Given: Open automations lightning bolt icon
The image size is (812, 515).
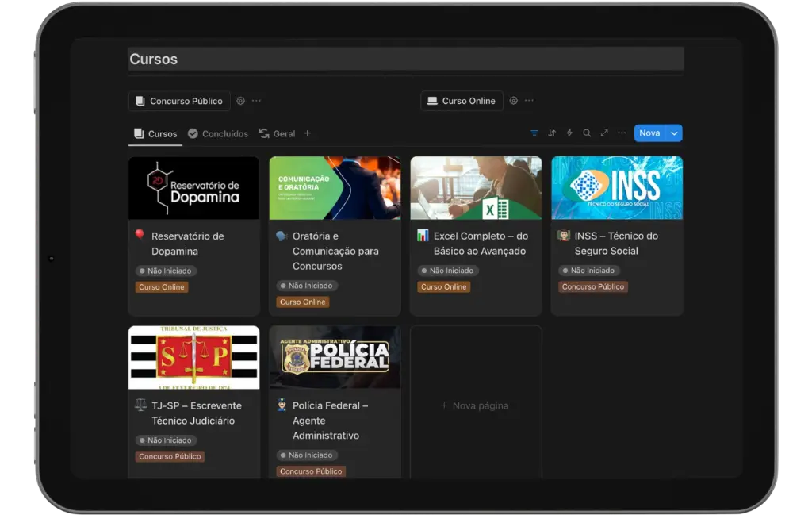Looking at the screenshot, I should [x=569, y=133].
